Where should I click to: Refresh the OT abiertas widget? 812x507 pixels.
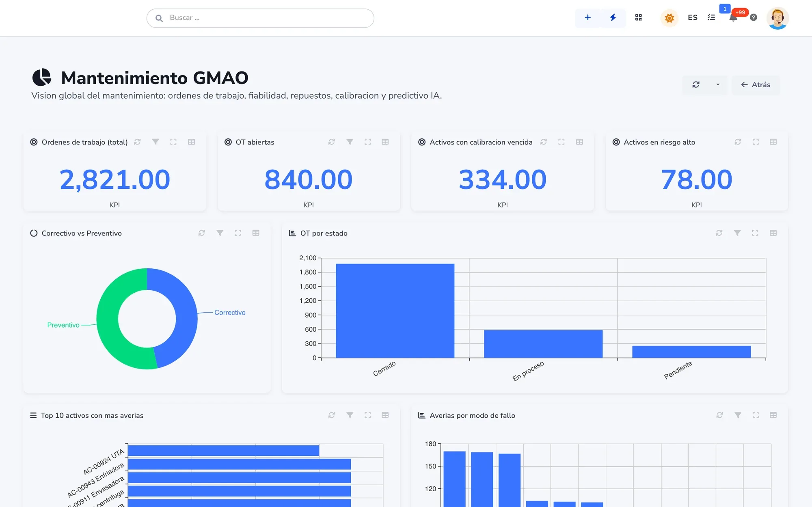pos(332,142)
